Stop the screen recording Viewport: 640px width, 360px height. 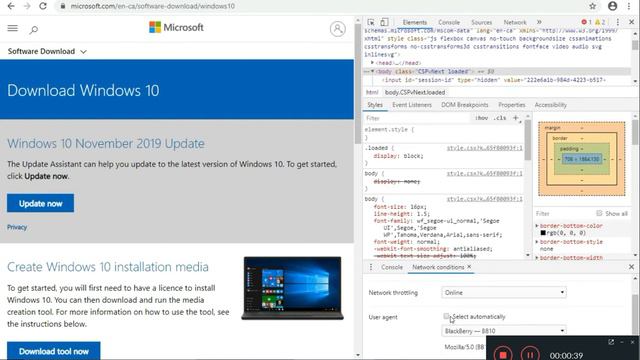503,355
